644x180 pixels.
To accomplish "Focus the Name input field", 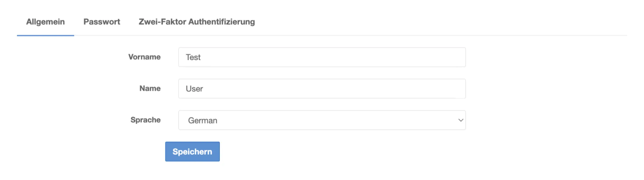I will [322, 89].
